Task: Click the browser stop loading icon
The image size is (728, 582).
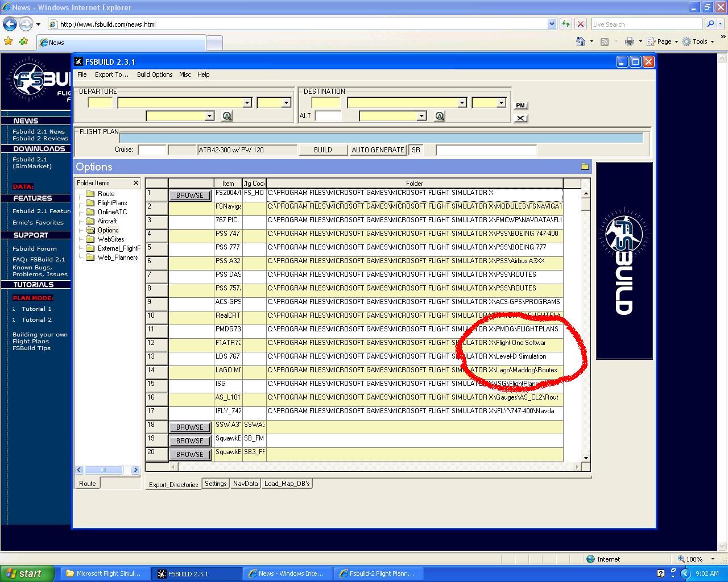Action: tap(581, 24)
